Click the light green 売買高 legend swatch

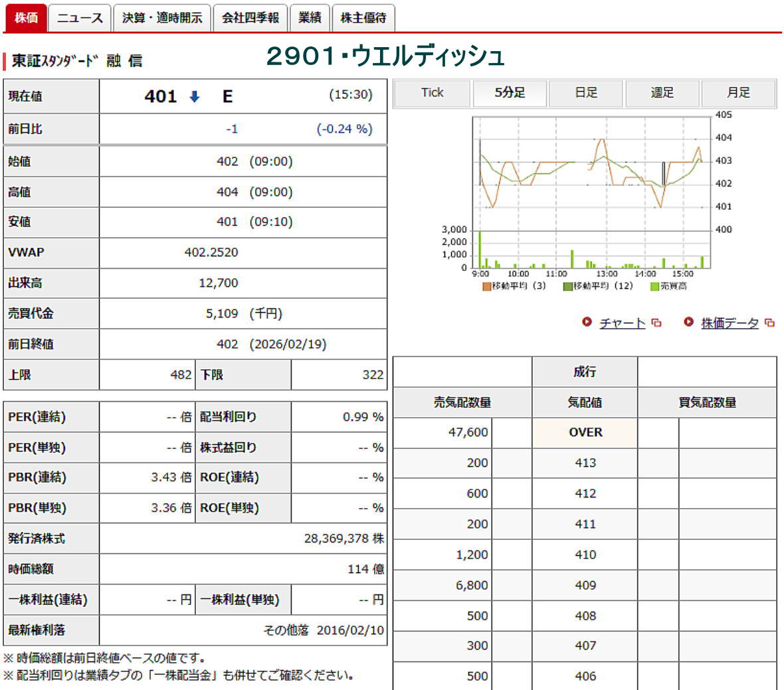pyautogui.click(x=654, y=286)
